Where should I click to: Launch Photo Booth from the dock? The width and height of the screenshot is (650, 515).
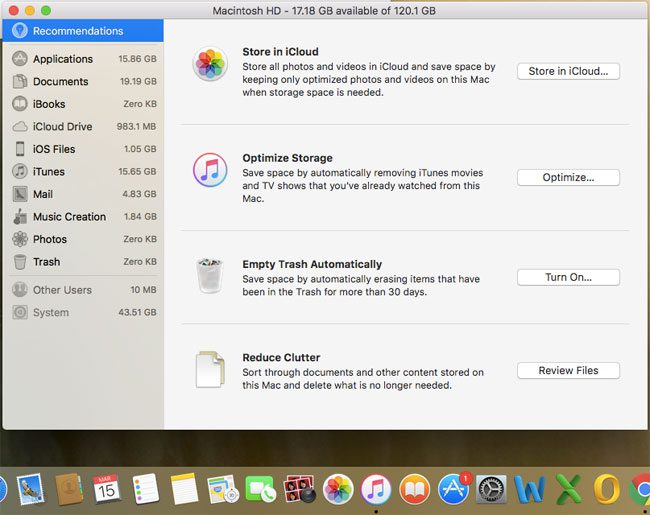point(299,490)
